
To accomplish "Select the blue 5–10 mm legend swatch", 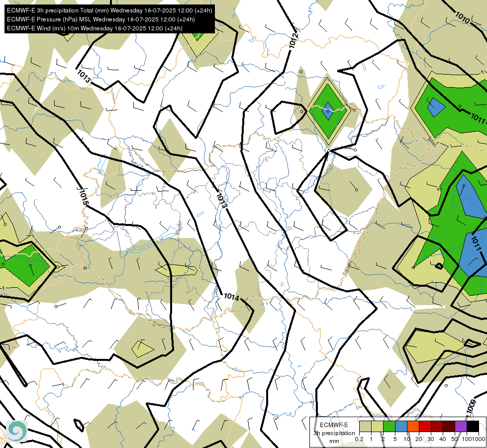I will point(401,426).
